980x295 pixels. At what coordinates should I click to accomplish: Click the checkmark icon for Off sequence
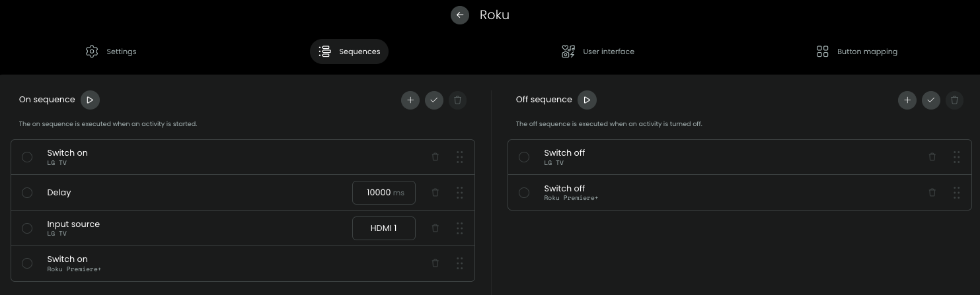(x=931, y=100)
